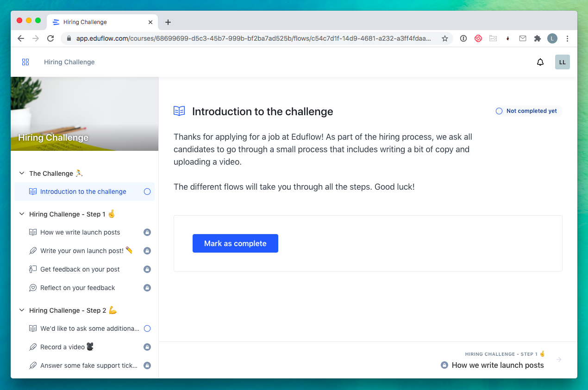Collapse The Challenge section
The image size is (588, 390).
point(21,173)
